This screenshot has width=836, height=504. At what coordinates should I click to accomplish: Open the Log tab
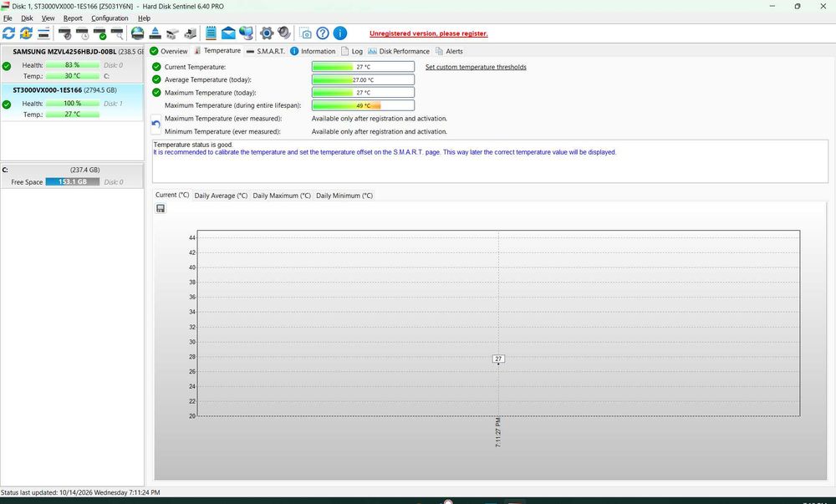click(x=352, y=51)
